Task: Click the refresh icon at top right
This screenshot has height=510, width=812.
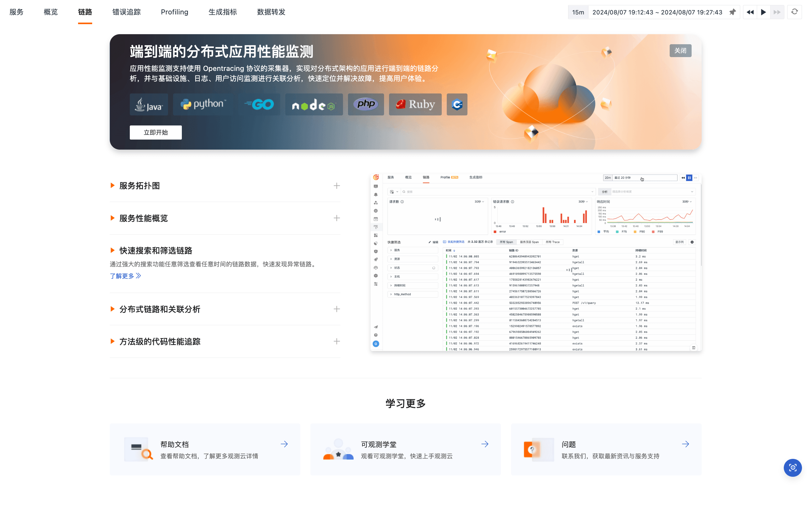Action: (794, 12)
